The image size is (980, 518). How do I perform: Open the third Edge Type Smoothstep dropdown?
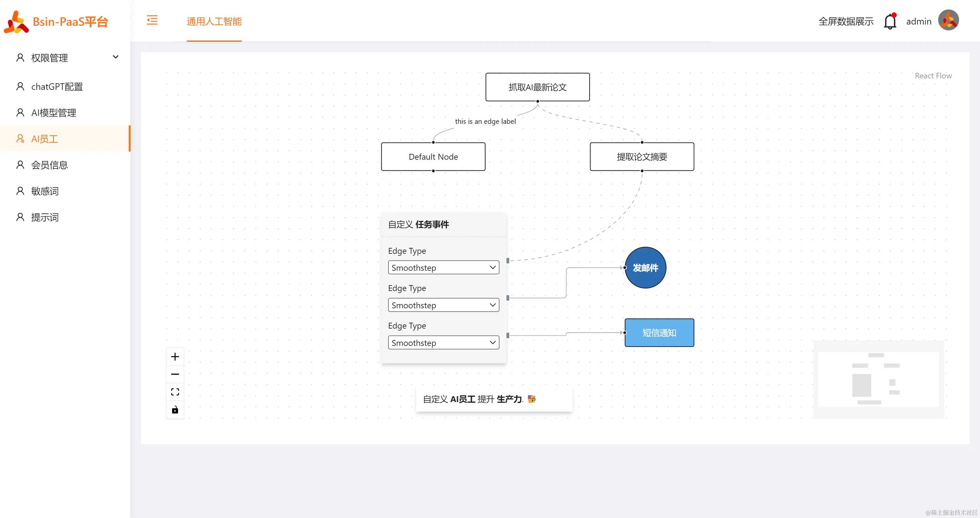coord(443,343)
